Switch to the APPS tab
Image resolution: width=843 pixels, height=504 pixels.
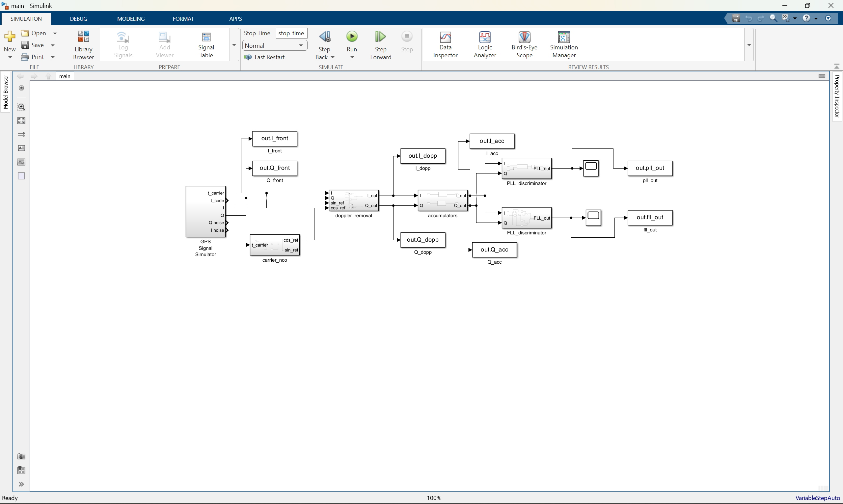tap(235, 19)
